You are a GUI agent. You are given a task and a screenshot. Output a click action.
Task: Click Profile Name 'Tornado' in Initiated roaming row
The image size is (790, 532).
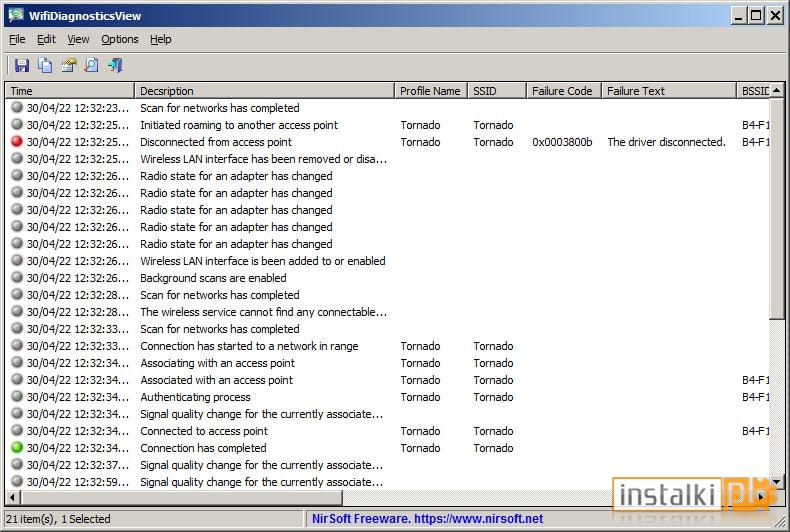(420, 125)
